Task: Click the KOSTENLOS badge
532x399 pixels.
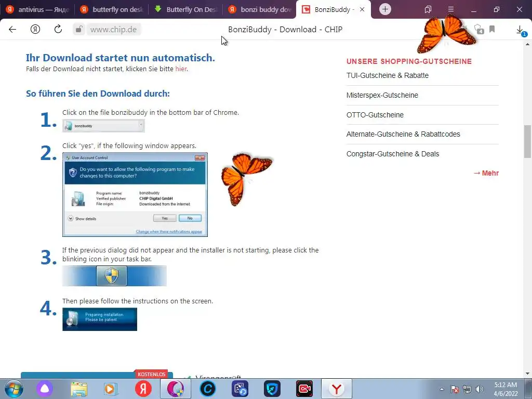Action: [151, 374]
